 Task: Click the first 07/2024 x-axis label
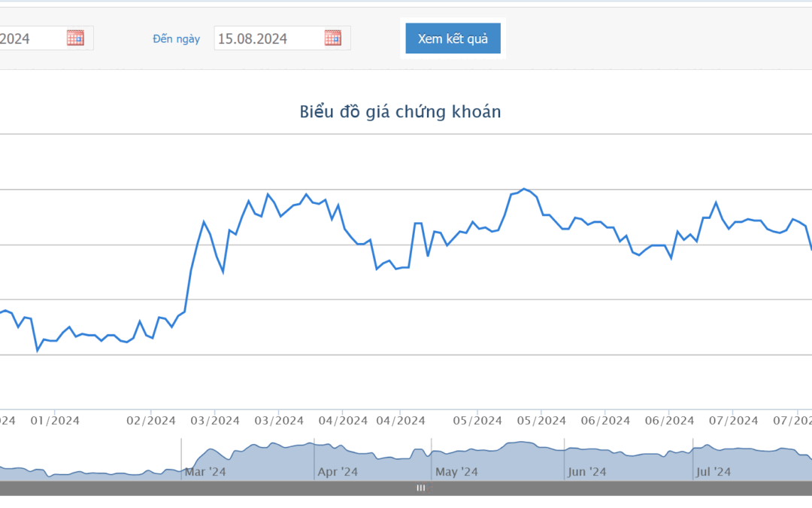(733, 421)
